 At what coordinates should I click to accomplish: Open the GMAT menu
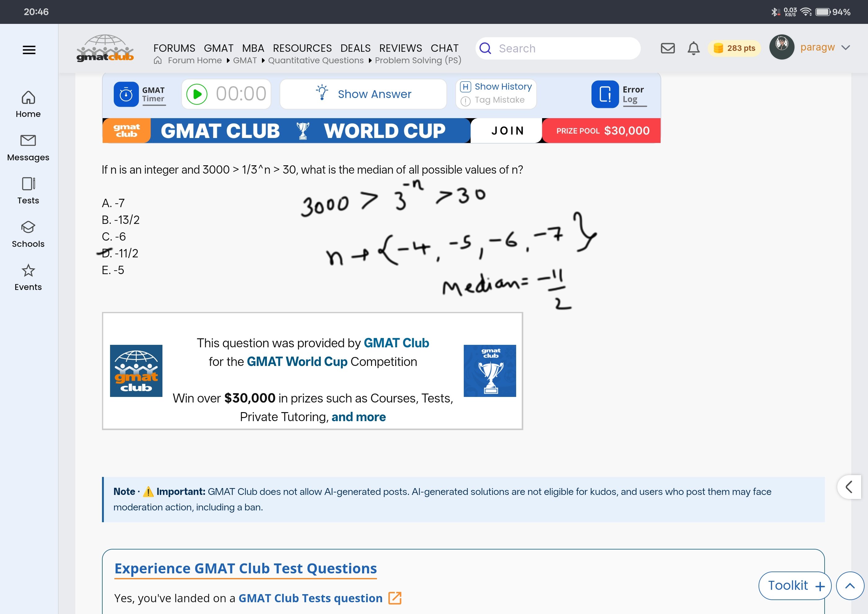click(219, 48)
